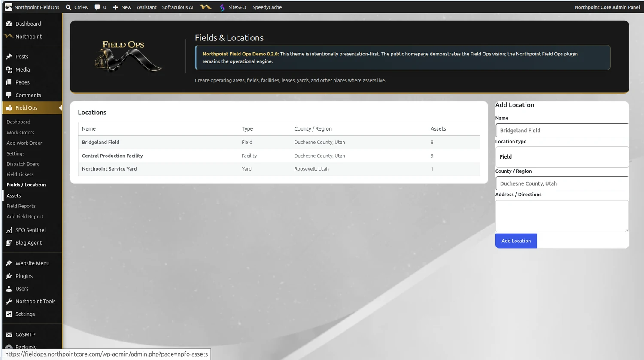Click the Northpoint wave icon in sidebar
This screenshot has width=644, height=360.
9,37
